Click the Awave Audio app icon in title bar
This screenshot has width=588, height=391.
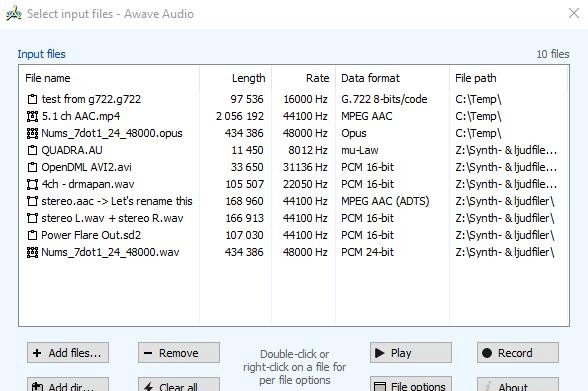(14, 13)
